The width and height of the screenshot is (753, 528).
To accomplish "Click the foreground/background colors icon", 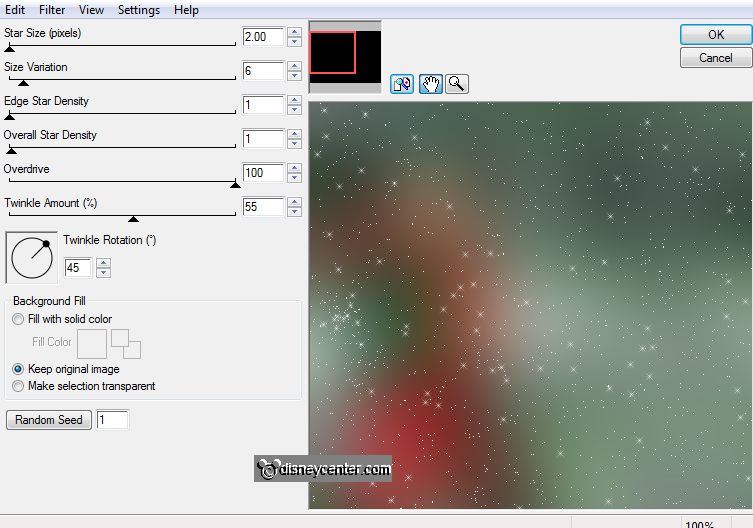I will 126,344.
